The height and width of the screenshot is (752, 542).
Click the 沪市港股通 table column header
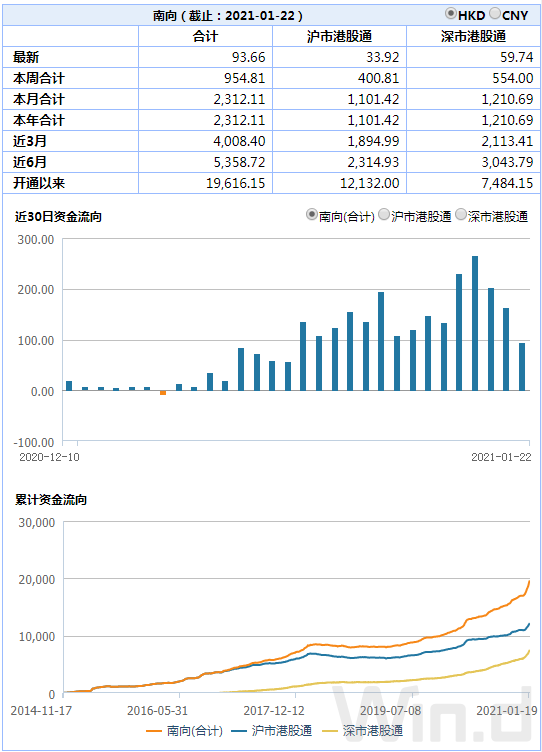click(339, 36)
